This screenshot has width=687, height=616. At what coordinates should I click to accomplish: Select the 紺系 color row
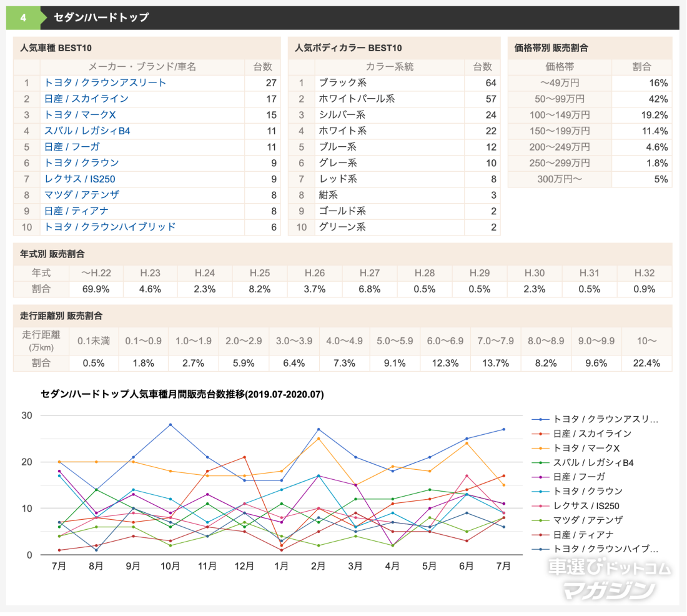(394, 195)
